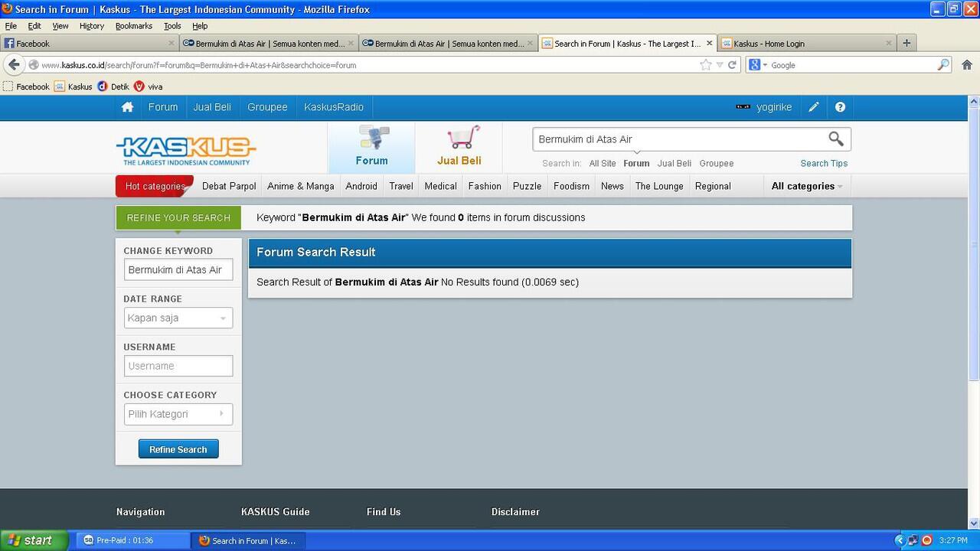Open the Help menu
The width and height of the screenshot is (980, 551).
pyautogui.click(x=200, y=26)
